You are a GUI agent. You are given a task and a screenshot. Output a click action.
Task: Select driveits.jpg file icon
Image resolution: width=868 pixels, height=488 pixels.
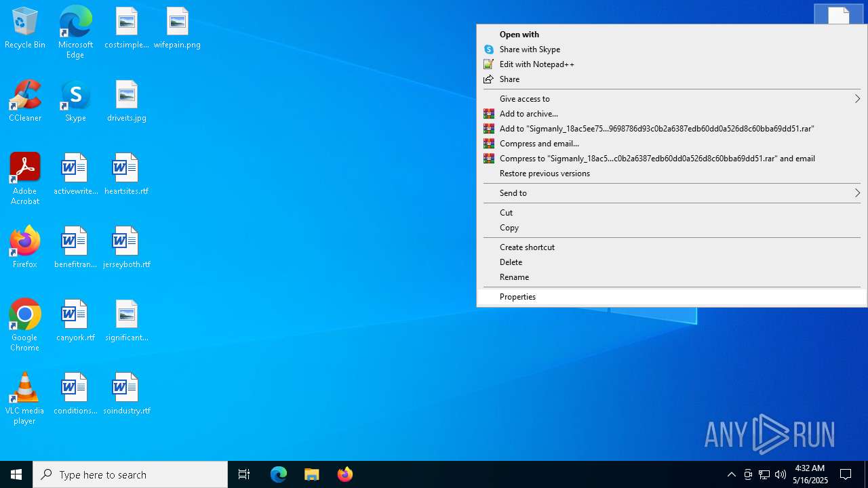(126, 102)
